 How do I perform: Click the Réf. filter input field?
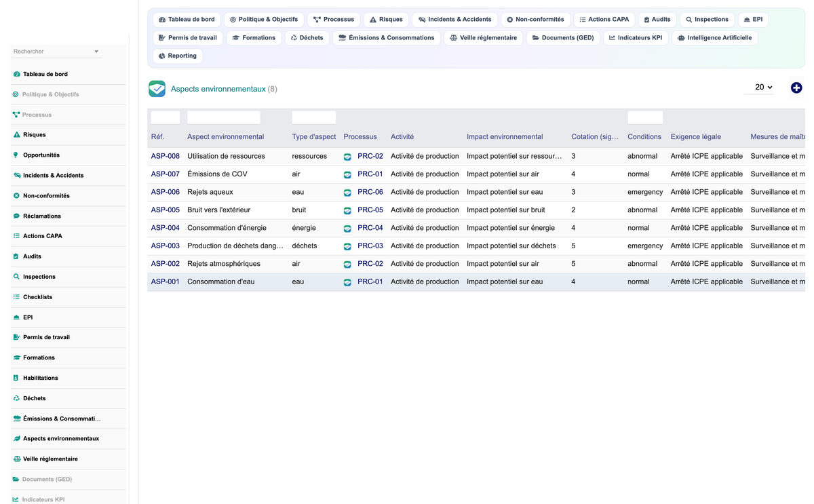tap(166, 117)
